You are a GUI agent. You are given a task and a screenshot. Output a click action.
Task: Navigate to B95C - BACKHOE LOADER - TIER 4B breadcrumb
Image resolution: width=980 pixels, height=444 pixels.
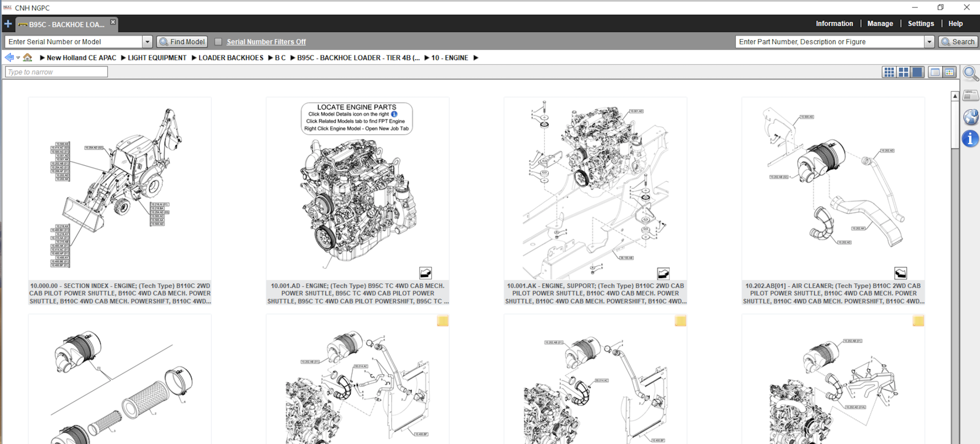pyautogui.click(x=358, y=58)
